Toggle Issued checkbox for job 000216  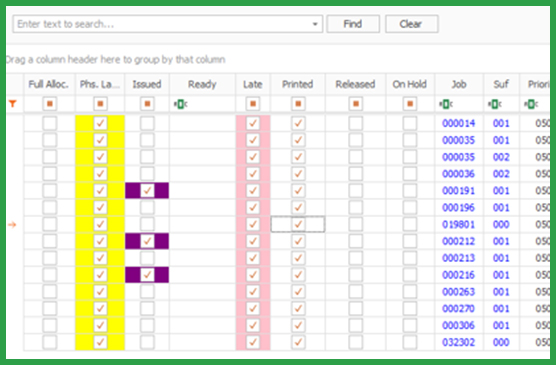click(x=147, y=275)
